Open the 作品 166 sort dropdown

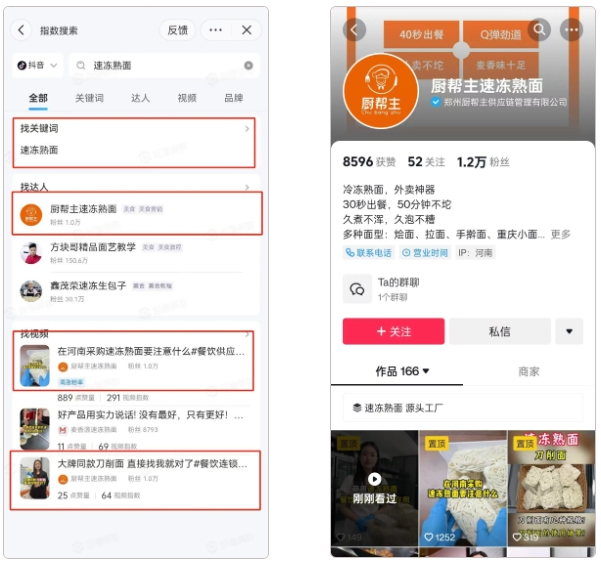tap(402, 371)
